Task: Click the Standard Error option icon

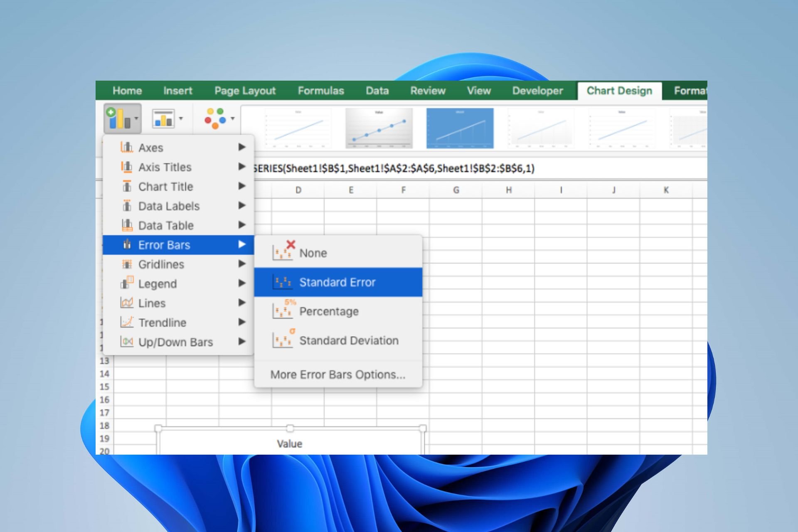Action: pos(283,283)
